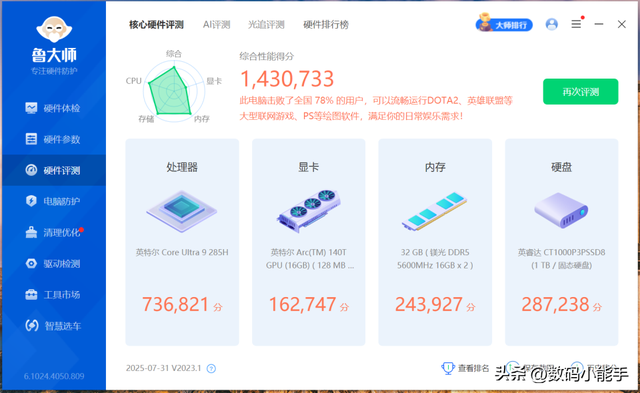Click the trophy icon beside 查看排名
This screenshot has width=640, height=393.
[x=448, y=368]
